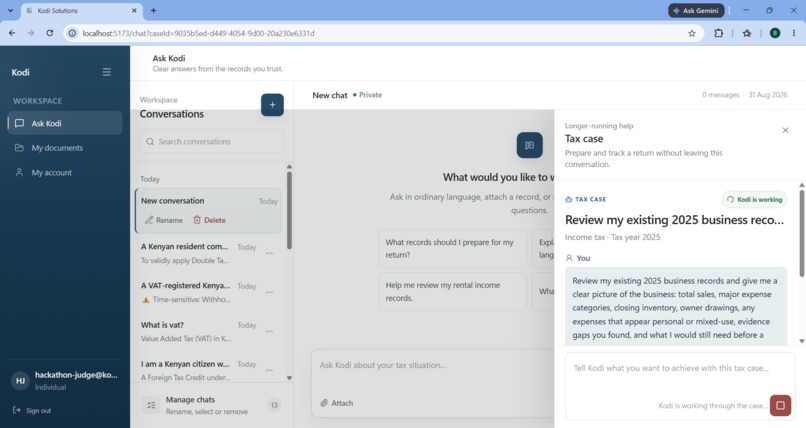
Task: Click the chat document icon above the prompt
Action: [529, 145]
